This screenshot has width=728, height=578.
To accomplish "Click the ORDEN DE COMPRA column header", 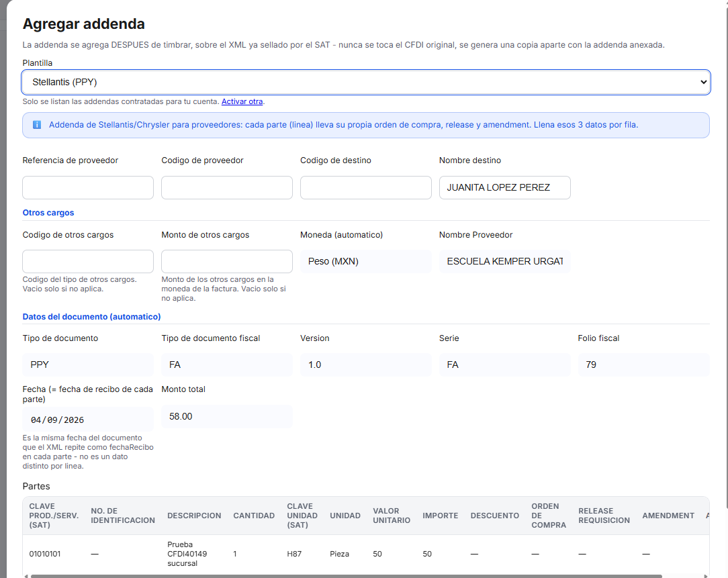I will coord(549,516).
